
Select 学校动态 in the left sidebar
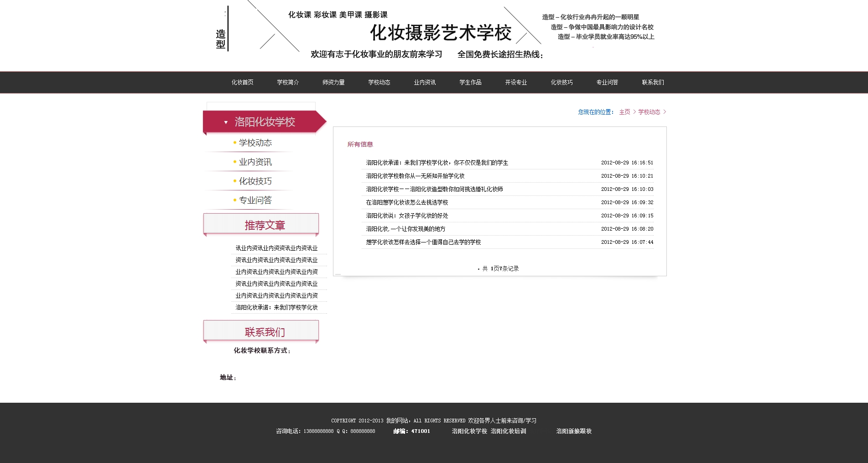tap(255, 143)
